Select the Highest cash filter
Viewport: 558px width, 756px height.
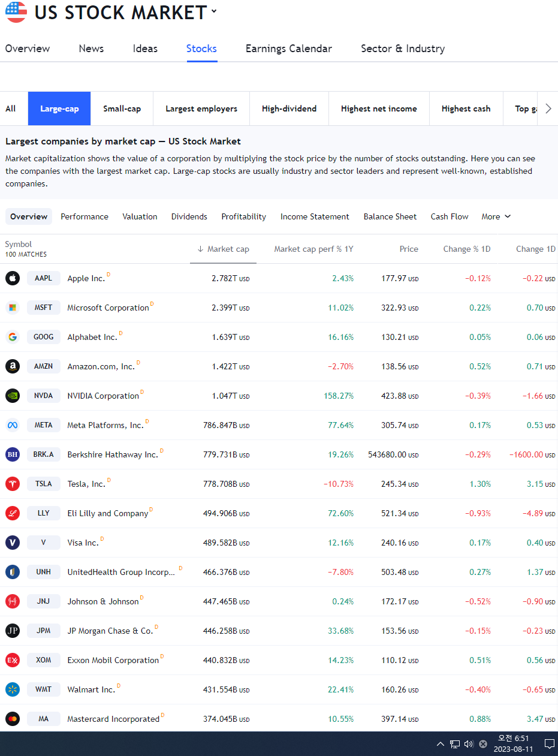(466, 109)
